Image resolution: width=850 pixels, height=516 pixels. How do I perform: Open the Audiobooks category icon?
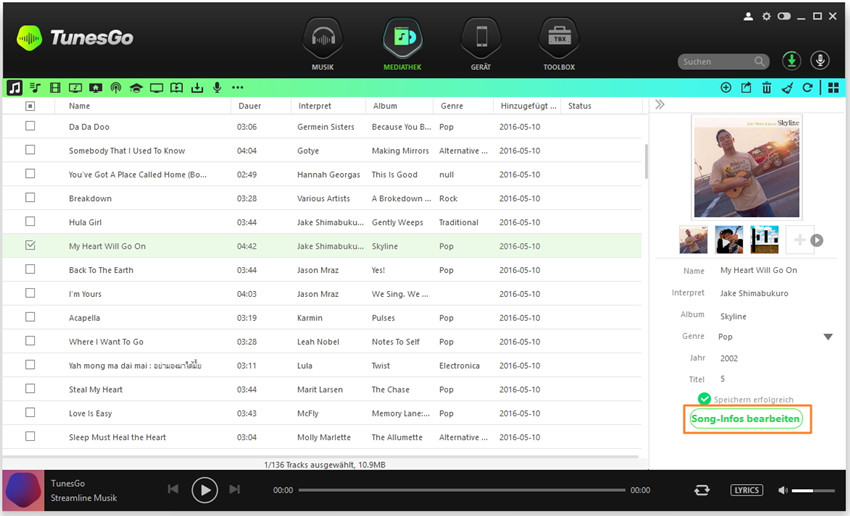pos(177,87)
